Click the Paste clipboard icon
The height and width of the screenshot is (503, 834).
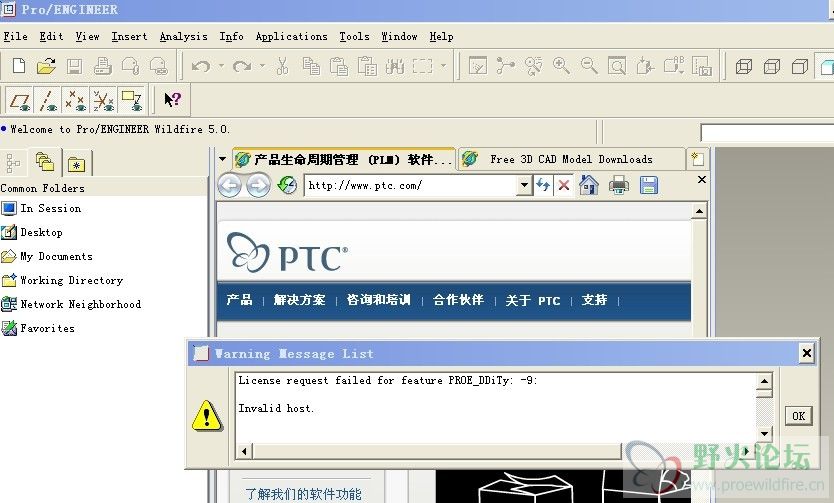pos(339,66)
